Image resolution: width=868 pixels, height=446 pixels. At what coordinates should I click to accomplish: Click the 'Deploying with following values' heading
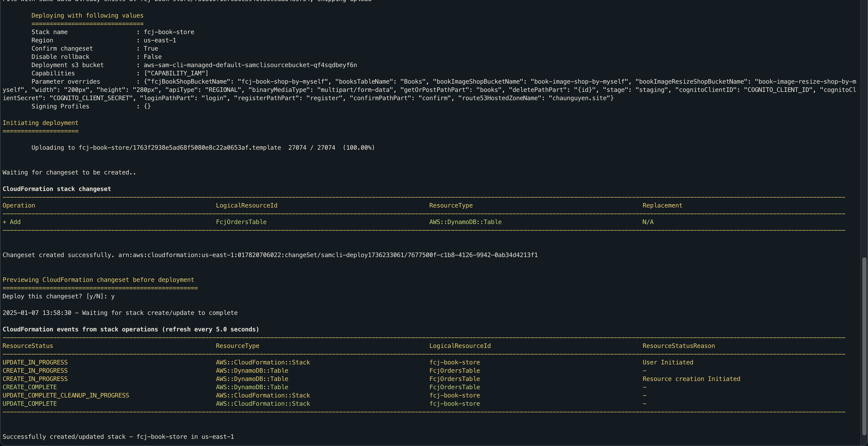pos(87,15)
